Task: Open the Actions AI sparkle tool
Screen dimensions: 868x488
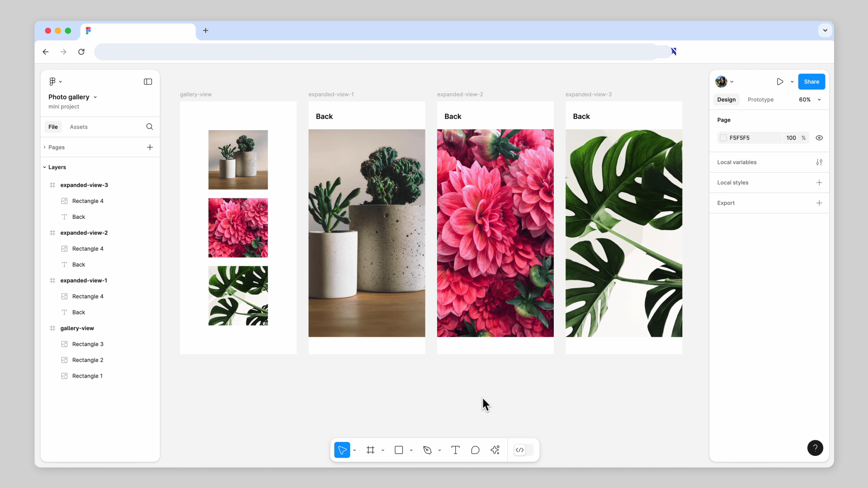Action: point(495,450)
